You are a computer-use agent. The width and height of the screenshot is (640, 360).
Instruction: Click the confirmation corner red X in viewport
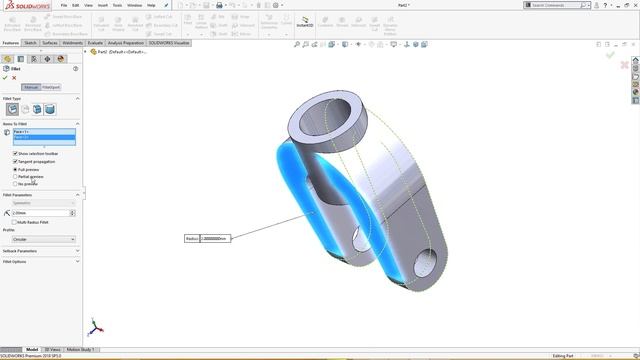point(624,65)
